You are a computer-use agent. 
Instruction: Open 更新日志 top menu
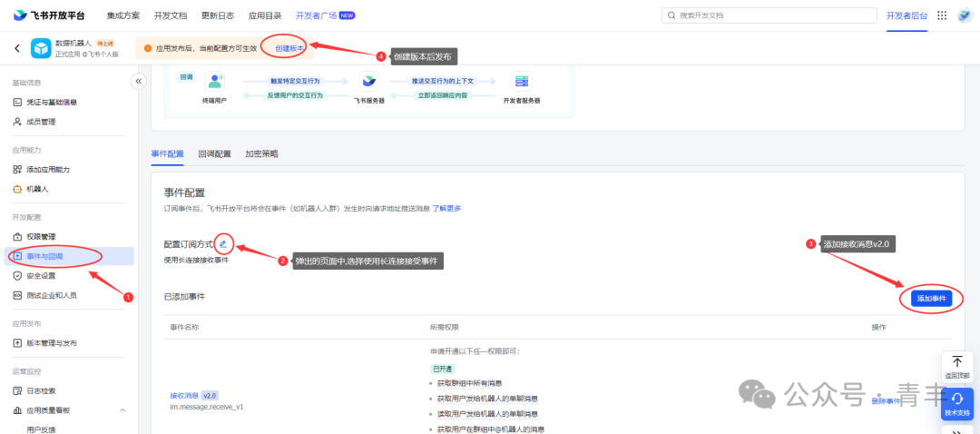point(218,15)
